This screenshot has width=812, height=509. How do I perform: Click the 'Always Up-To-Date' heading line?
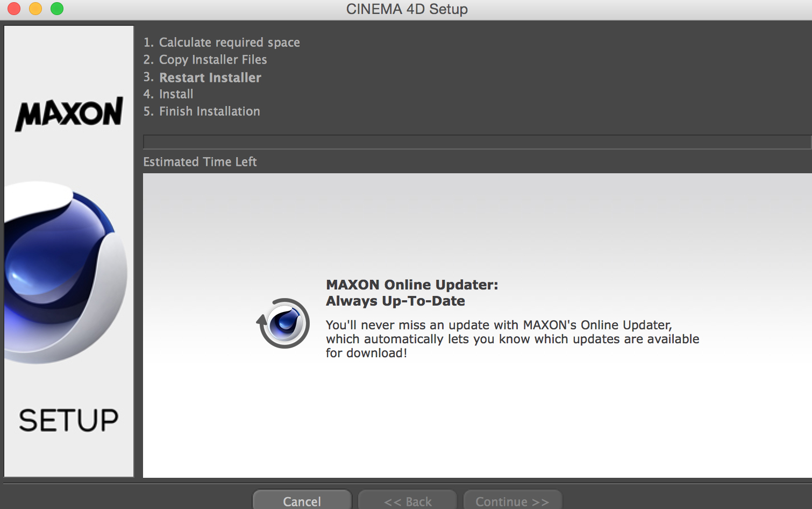[395, 301]
